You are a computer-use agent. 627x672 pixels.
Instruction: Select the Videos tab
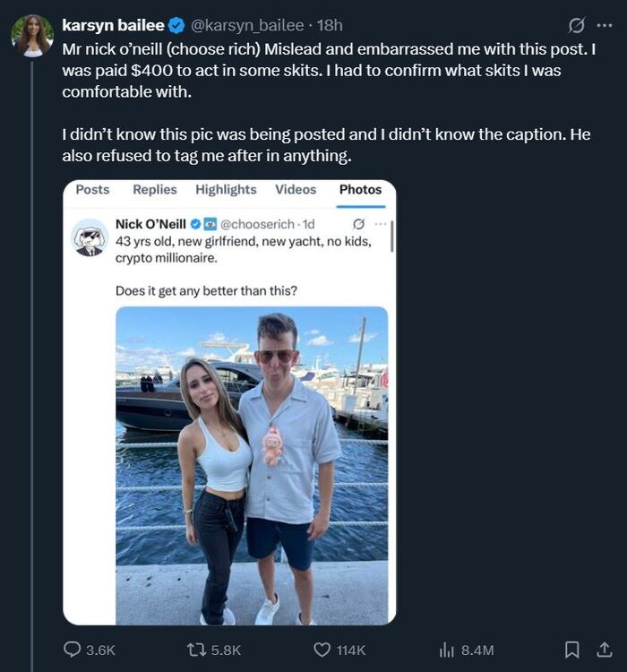296,189
